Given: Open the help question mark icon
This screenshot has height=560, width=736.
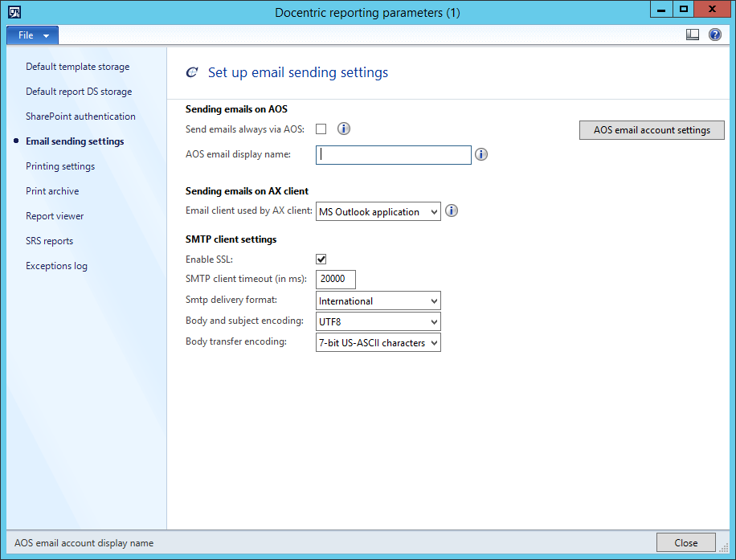Looking at the screenshot, I should [x=715, y=35].
